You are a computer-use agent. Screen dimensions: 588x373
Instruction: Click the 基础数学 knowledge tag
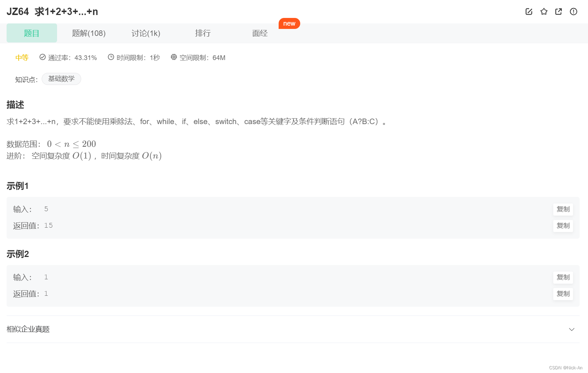pos(61,79)
